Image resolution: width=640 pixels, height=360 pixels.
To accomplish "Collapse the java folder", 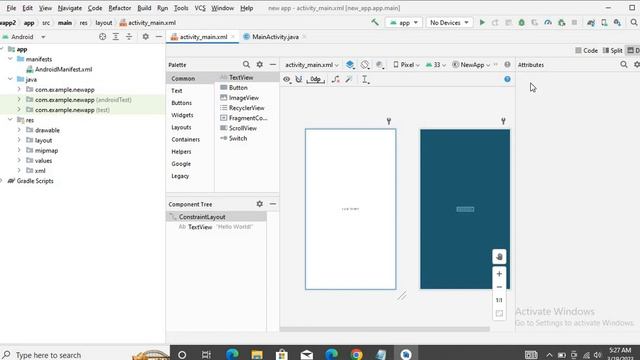I will click(10, 79).
